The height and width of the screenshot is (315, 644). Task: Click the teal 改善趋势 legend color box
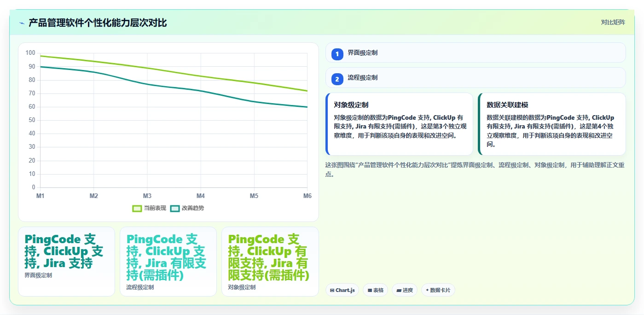(x=174, y=208)
